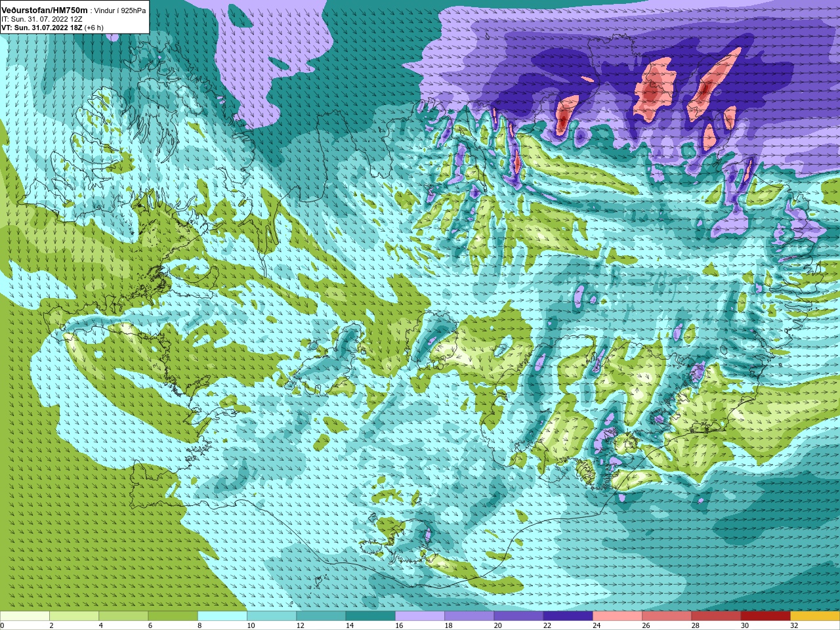Click the 12–14 teal legend swatch
This screenshot has width=840, height=630.
tap(321, 616)
